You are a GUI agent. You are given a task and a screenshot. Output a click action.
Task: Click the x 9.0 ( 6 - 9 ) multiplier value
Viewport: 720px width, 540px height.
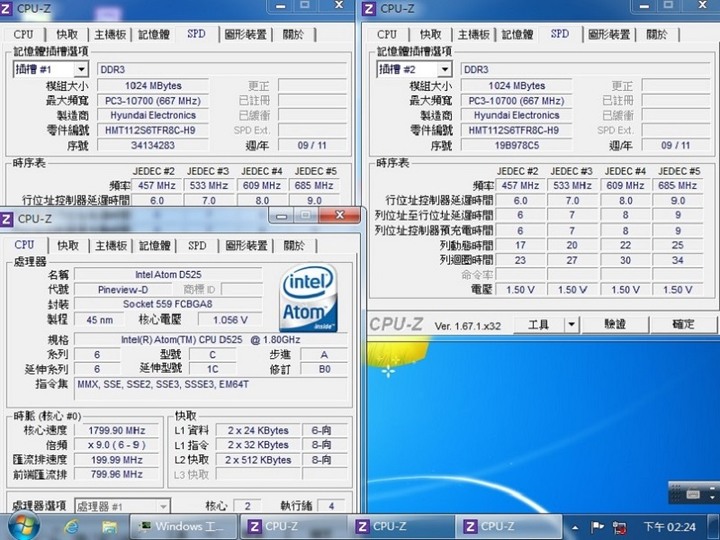[117, 445]
